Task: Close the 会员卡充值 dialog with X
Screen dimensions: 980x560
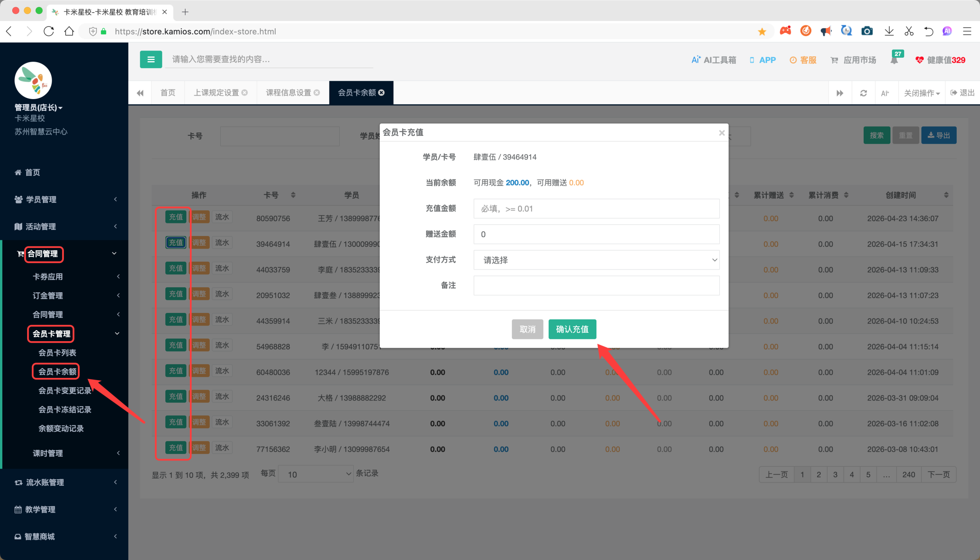Action: click(722, 133)
